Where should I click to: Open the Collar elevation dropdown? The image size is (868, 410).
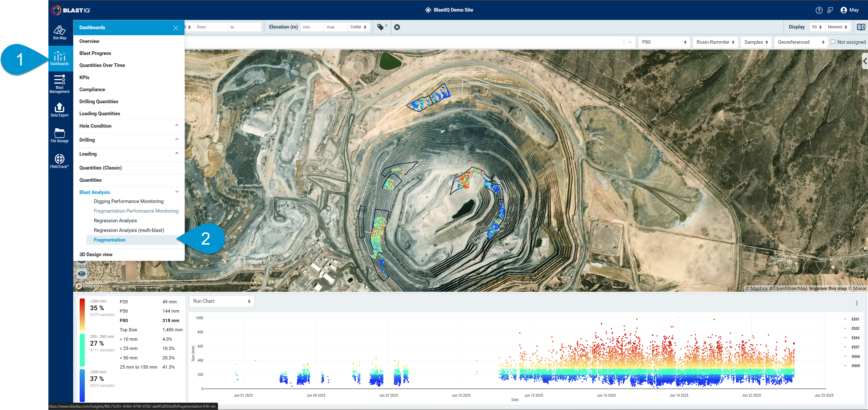[x=358, y=27]
